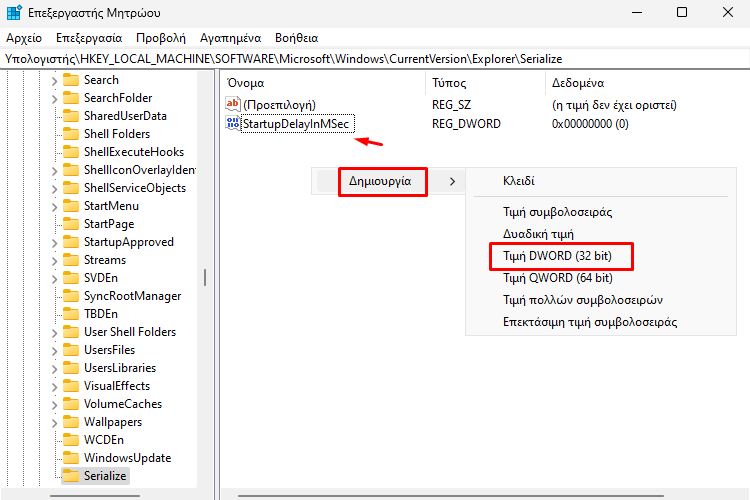Select the ShellExecuteHooks folder icon

(71, 152)
